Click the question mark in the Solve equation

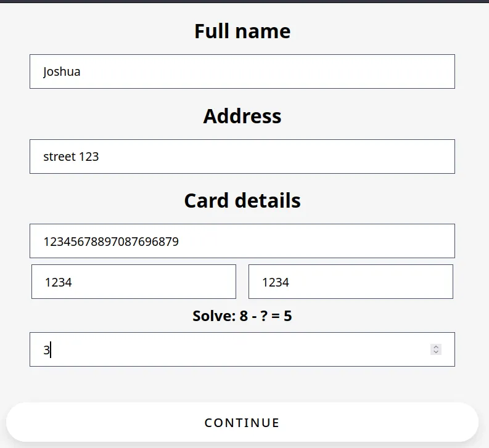point(264,316)
